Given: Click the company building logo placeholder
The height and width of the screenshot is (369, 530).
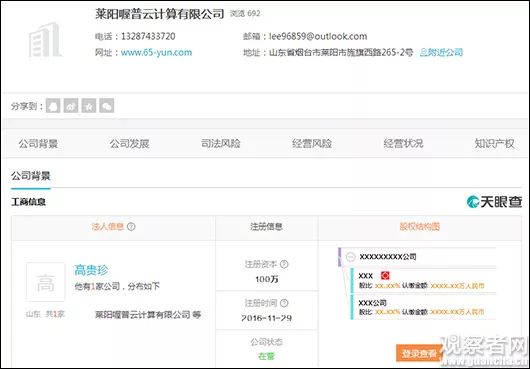Looking at the screenshot, I should point(45,40).
